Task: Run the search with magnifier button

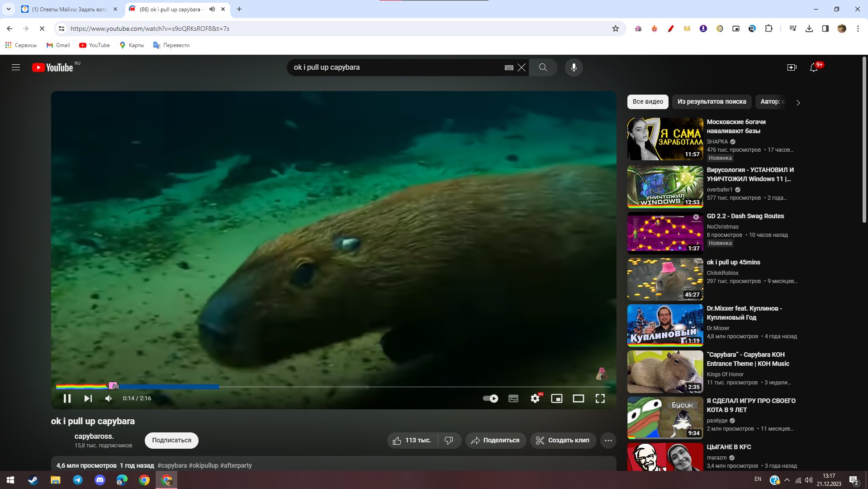Action: (x=543, y=67)
